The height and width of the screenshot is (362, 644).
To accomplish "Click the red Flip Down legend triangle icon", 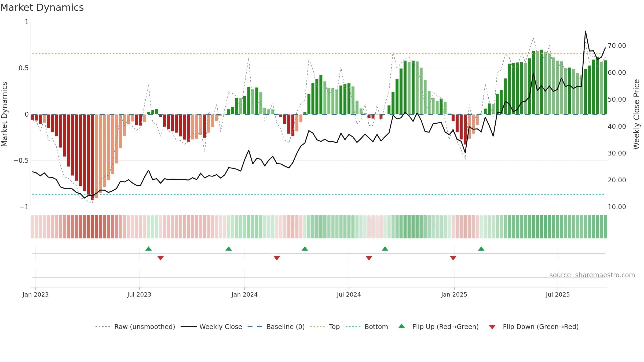I will (x=492, y=327).
